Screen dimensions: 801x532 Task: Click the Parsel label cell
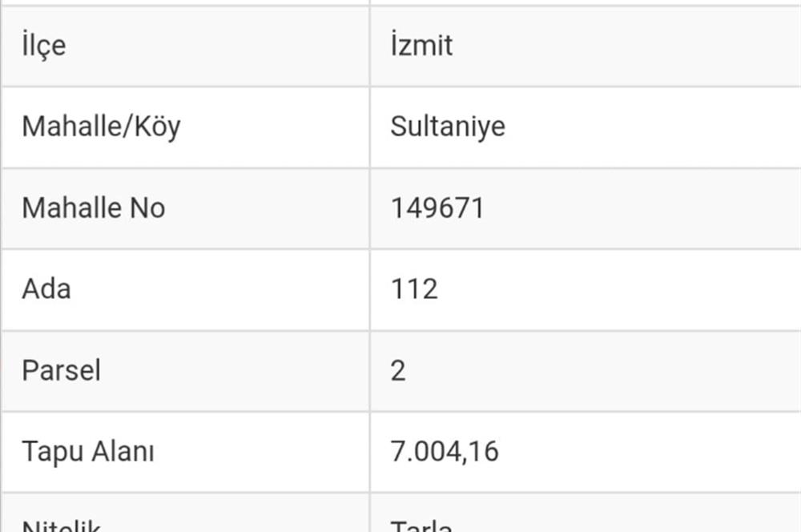(61, 371)
